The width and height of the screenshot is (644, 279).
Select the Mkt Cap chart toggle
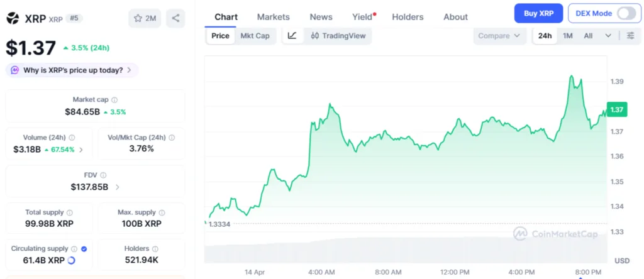pos(255,36)
